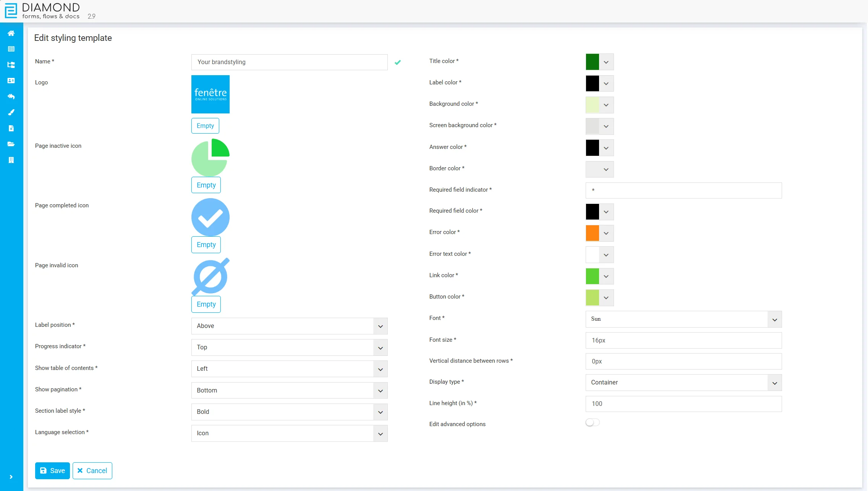Open the Display type Container dropdown

pyautogui.click(x=683, y=383)
